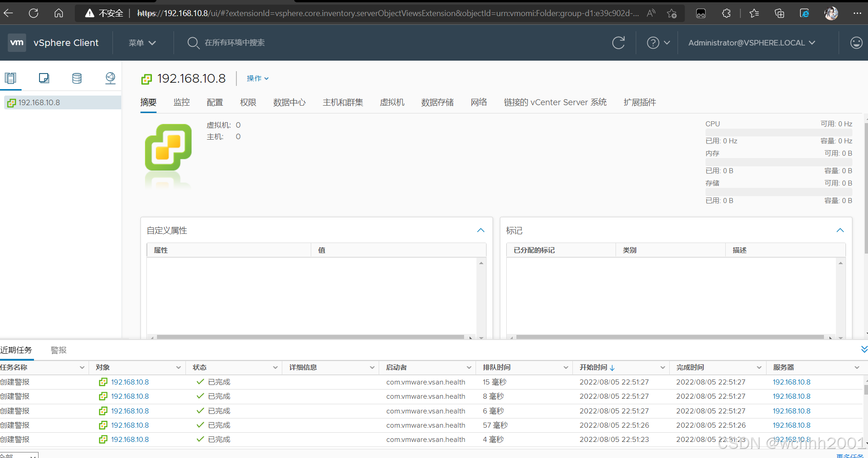Click the feedback smiley face icon
This screenshot has width=868, height=458.
pyautogui.click(x=856, y=42)
